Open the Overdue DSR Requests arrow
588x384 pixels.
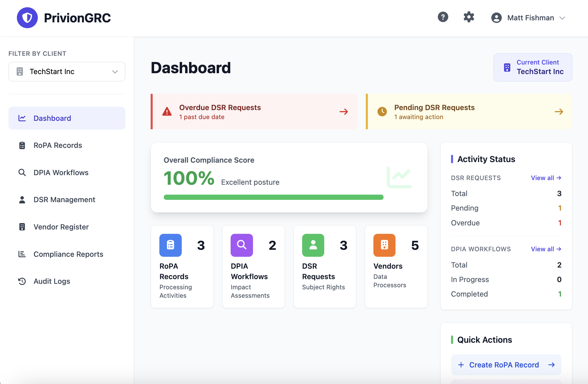tap(344, 112)
